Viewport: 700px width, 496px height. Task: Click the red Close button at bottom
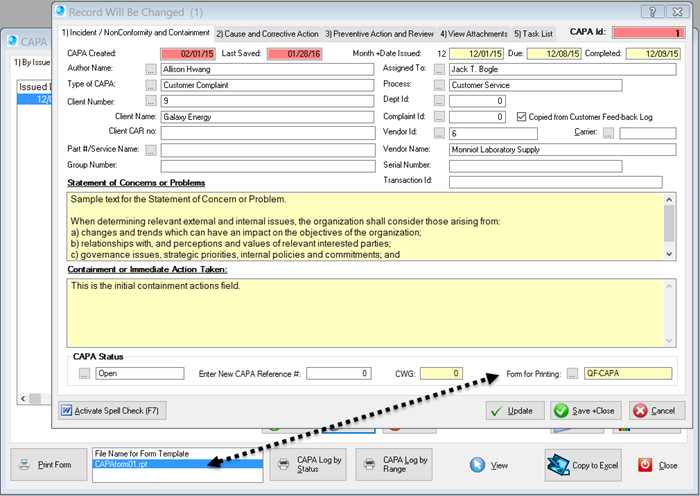coord(658,465)
